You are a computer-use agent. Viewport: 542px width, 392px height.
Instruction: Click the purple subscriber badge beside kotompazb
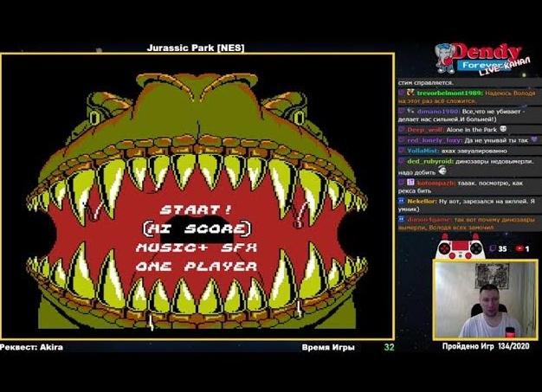pyautogui.click(x=410, y=183)
